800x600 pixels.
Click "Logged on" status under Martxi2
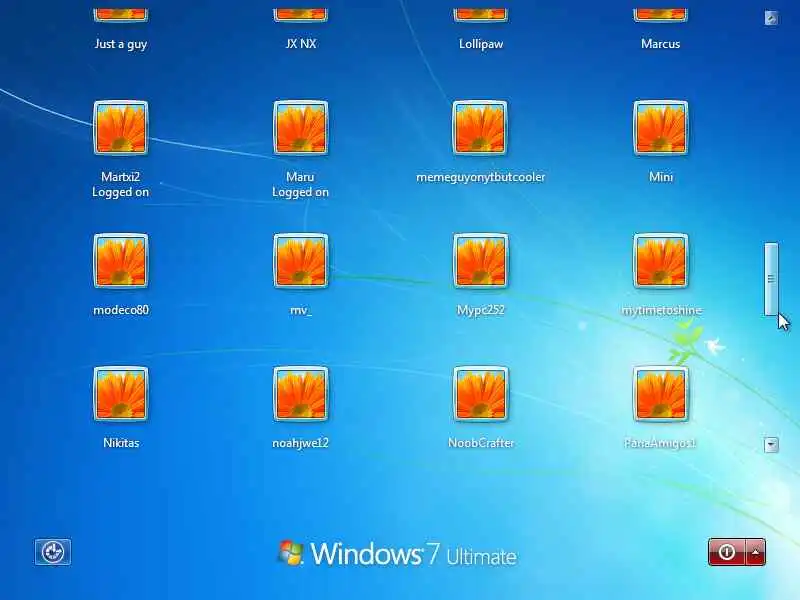120,193
